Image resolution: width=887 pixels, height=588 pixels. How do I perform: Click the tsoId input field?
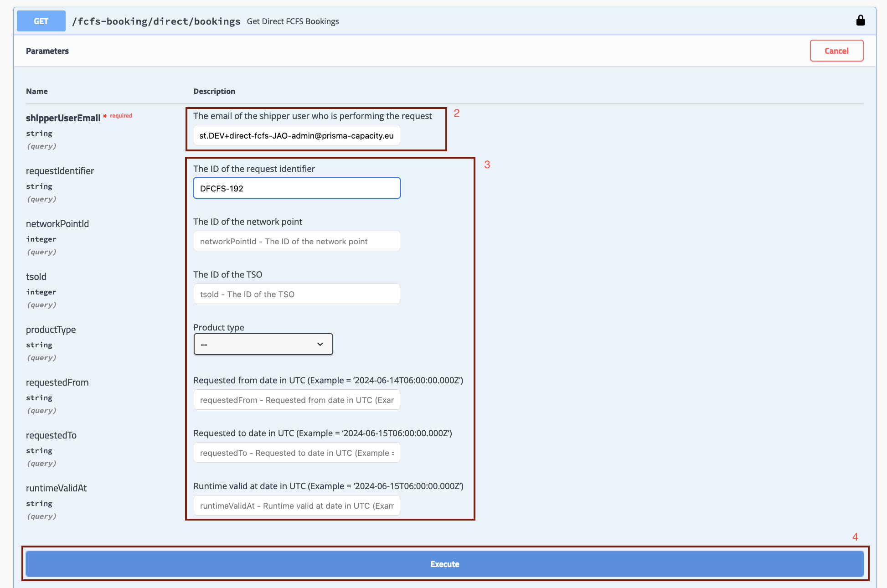coord(297,294)
